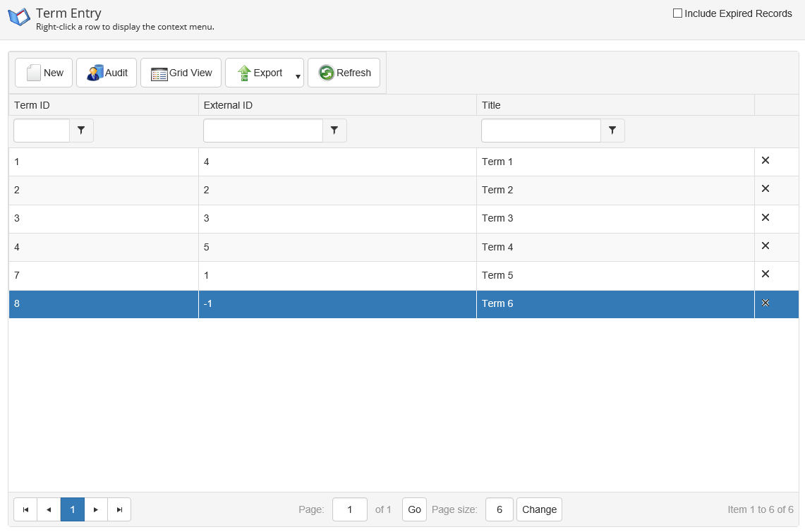Refresh the term list
Screen dimensions: 805x532
coord(344,73)
